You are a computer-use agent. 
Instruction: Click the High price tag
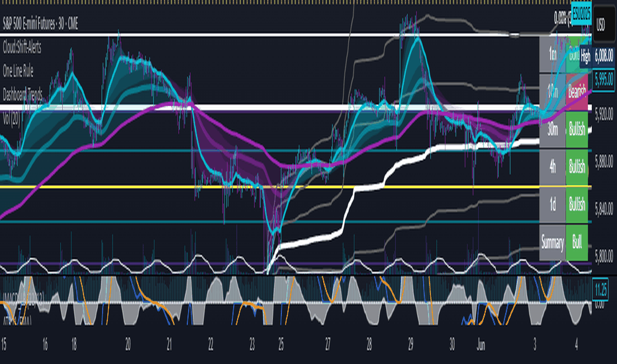coord(585,57)
